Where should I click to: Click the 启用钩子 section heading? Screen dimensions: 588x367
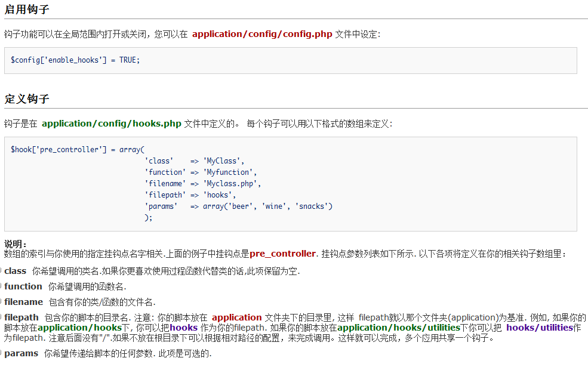[27, 10]
